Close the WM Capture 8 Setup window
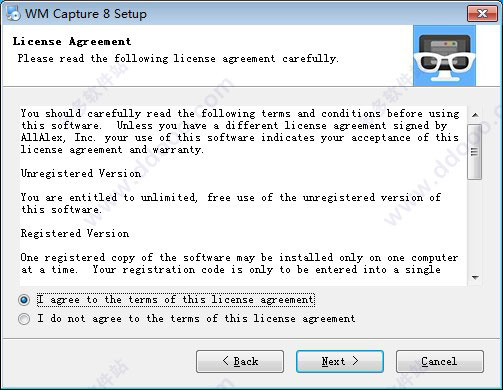The height and width of the screenshot is (390, 503). (482, 14)
